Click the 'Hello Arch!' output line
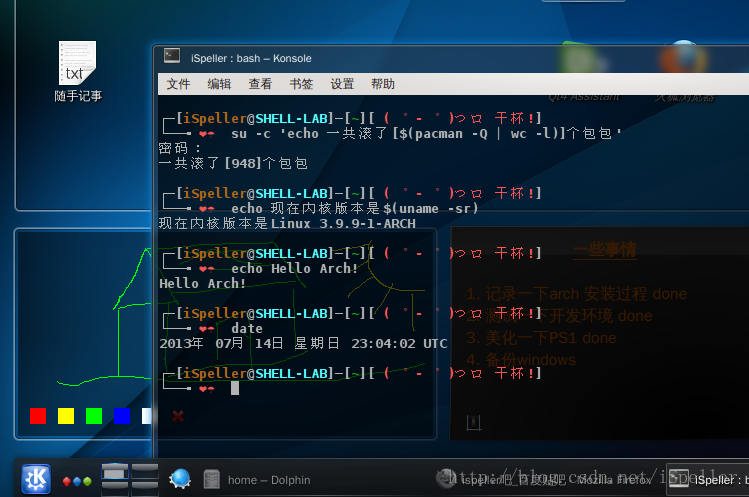The width and height of the screenshot is (749, 497). click(203, 283)
